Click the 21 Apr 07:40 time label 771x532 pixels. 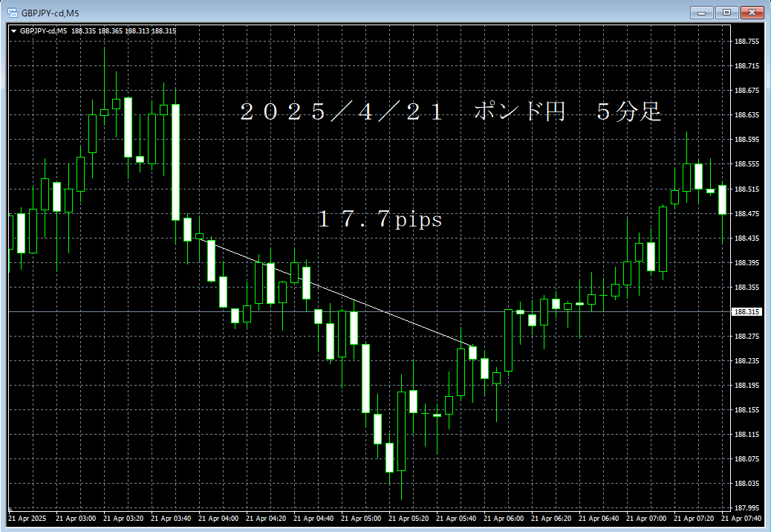coord(741,518)
